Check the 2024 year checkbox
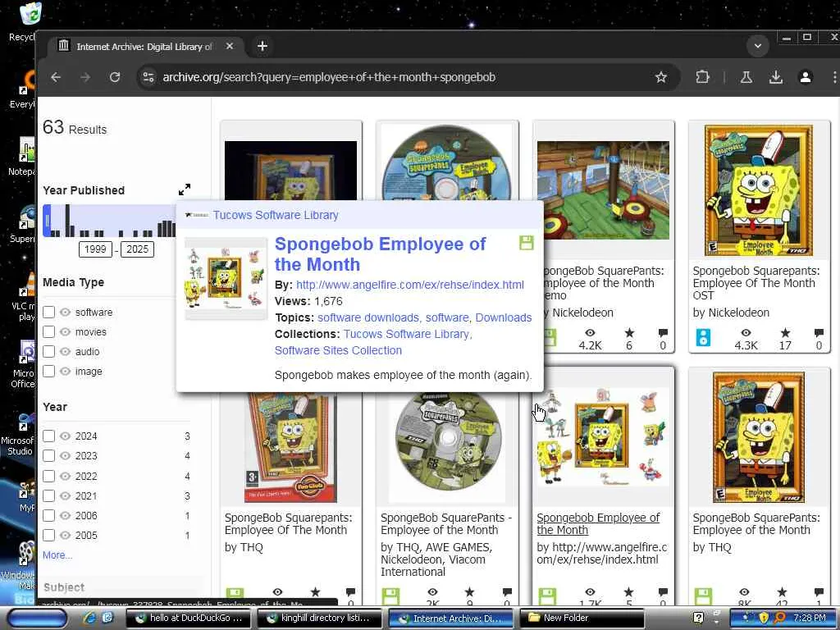 click(x=48, y=436)
